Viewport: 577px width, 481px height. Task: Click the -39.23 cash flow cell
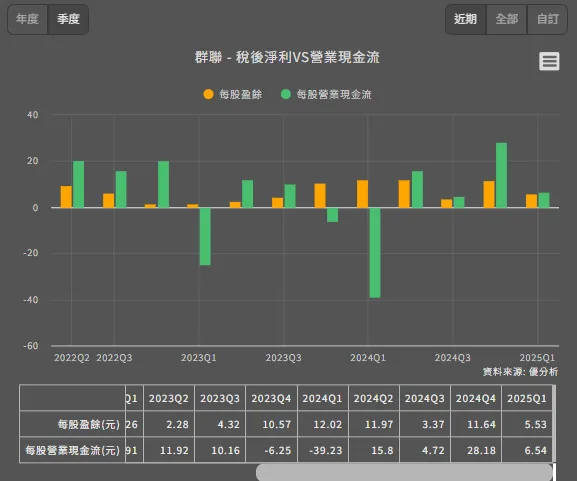pyautogui.click(x=322, y=450)
